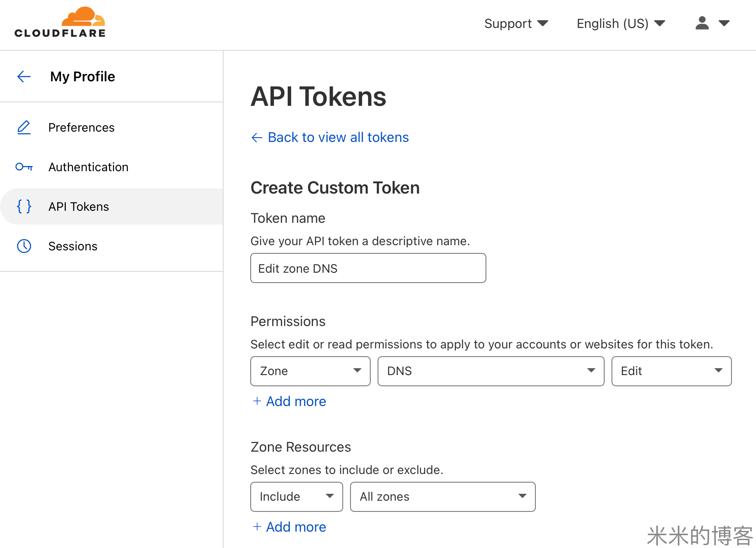Screen dimensions: 756x548
Task: Click Add more under Zone Resources
Action: pyautogui.click(x=295, y=526)
